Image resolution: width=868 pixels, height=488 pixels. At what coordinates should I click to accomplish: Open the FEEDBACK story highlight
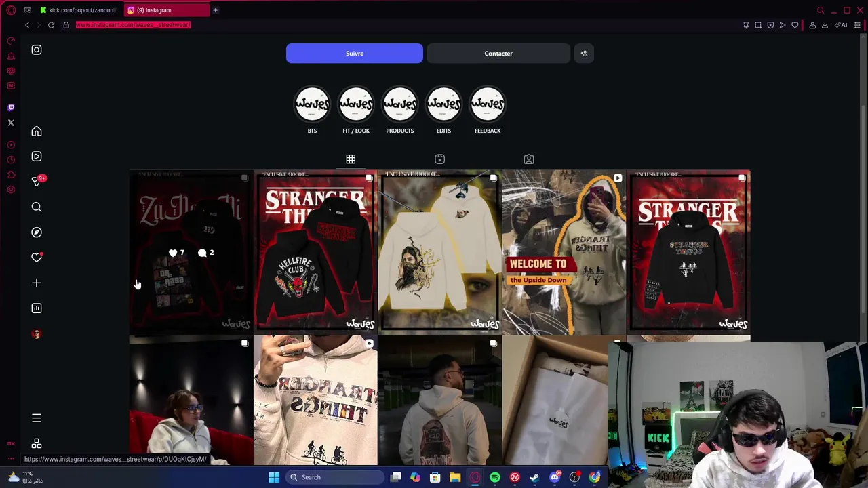pos(488,105)
